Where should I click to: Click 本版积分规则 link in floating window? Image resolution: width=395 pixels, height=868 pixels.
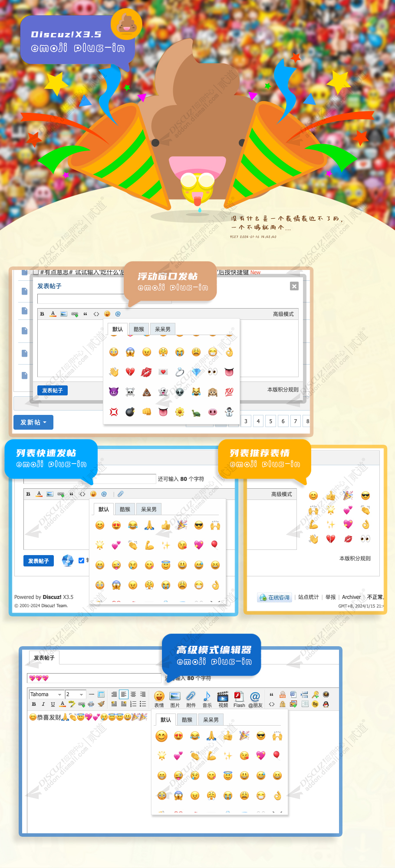pyautogui.click(x=283, y=390)
